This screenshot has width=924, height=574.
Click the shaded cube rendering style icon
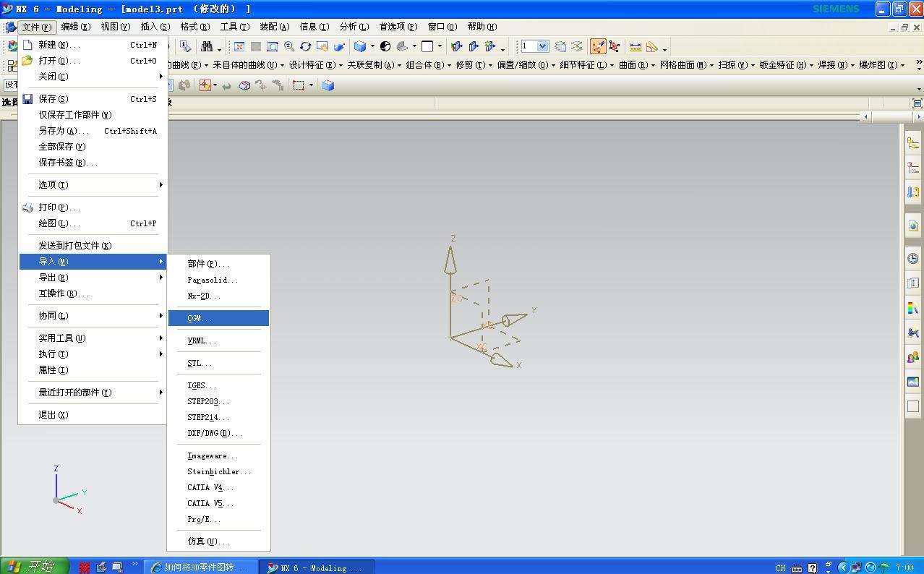pos(359,46)
